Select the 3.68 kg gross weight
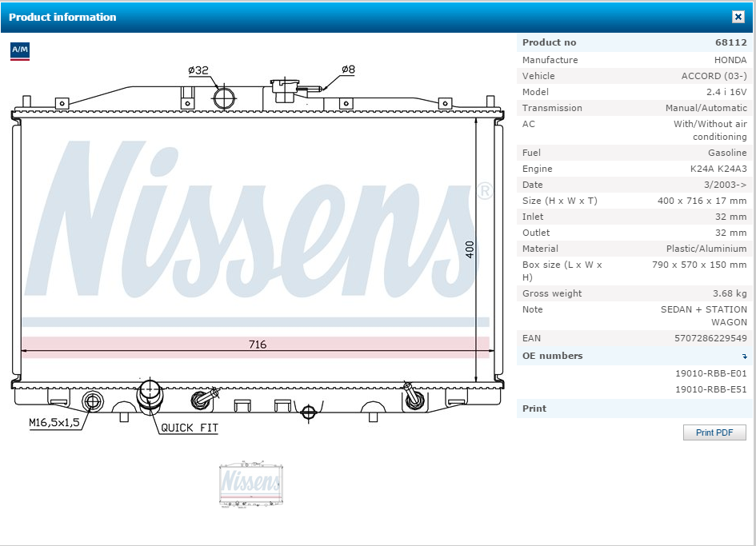The image size is (756, 546). (730, 293)
